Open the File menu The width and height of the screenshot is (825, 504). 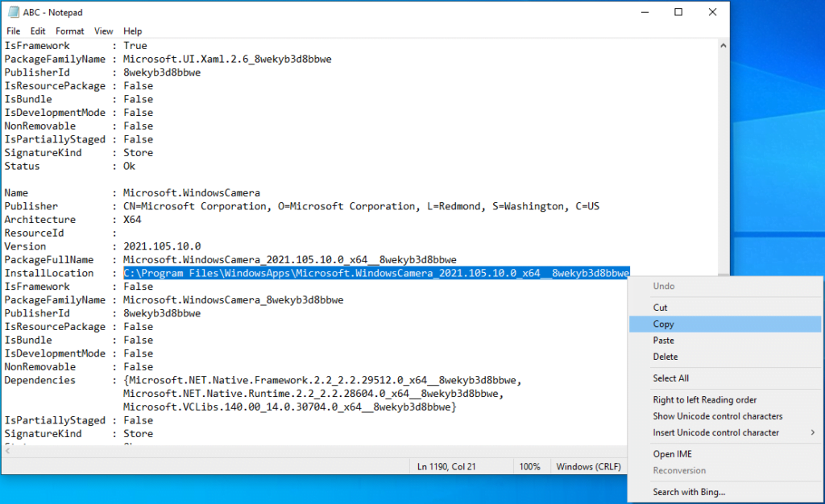point(13,31)
